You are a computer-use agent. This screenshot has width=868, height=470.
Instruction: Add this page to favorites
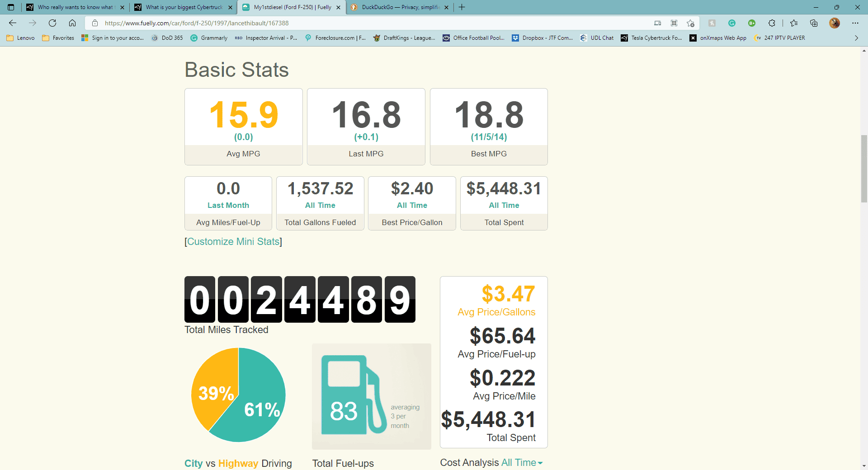(x=690, y=23)
